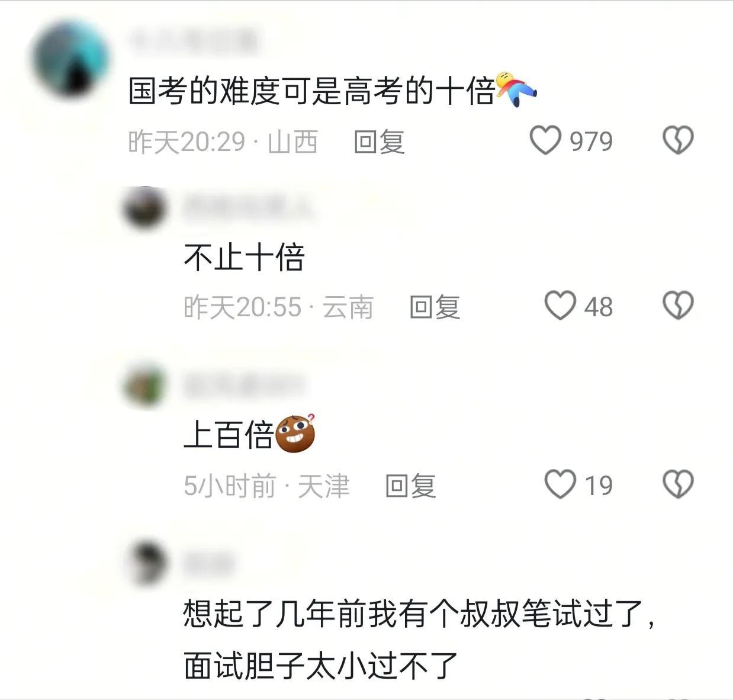The width and height of the screenshot is (733, 700).
Task: Open username above 不止十倍 reply
Action: coord(249,208)
